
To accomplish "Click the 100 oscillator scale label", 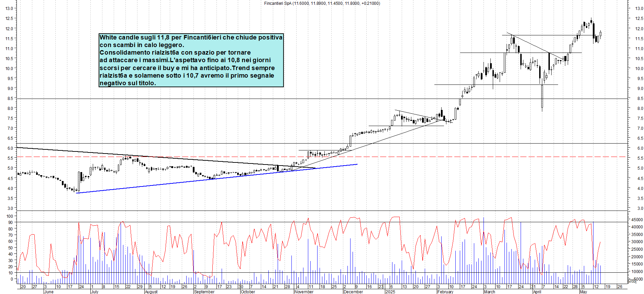I will tap(10, 216).
